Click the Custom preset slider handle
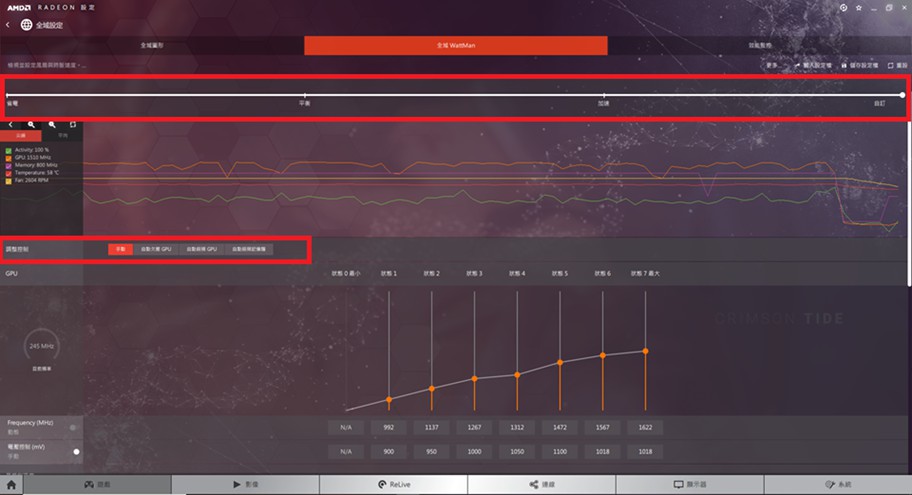The width and height of the screenshot is (912, 495). point(902,95)
